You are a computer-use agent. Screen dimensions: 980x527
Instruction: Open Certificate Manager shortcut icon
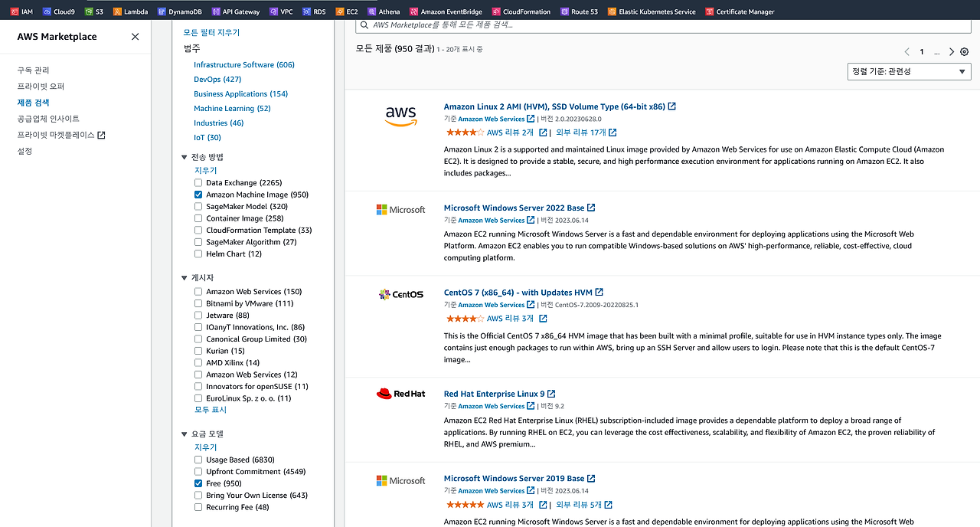(710, 11)
